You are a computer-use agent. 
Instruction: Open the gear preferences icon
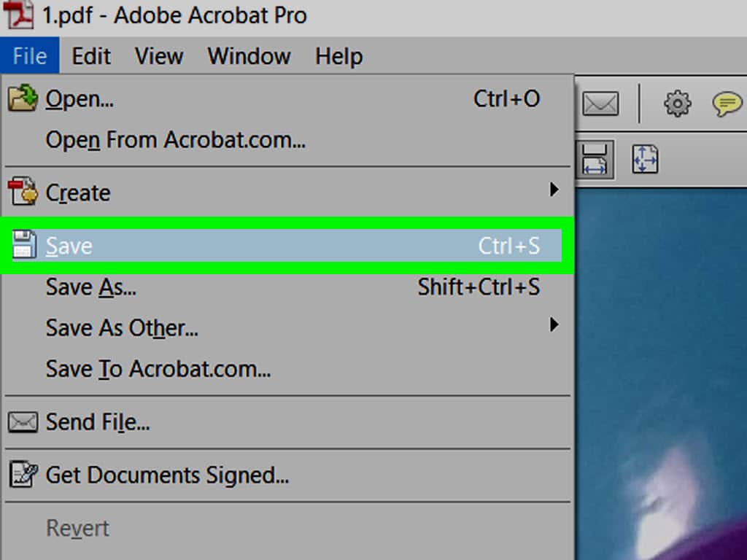pyautogui.click(x=677, y=104)
